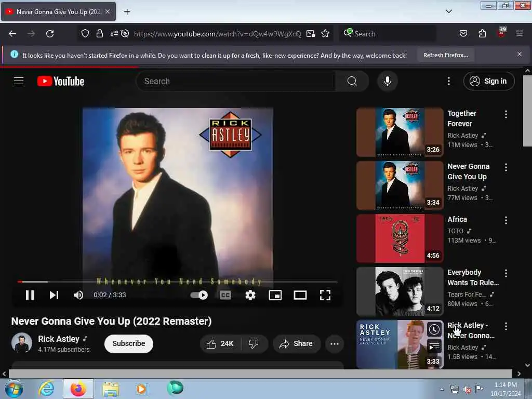Launch Internet Explorer from taskbar
This screenshot has width=532, height=399.
click(x=46, y=389)
